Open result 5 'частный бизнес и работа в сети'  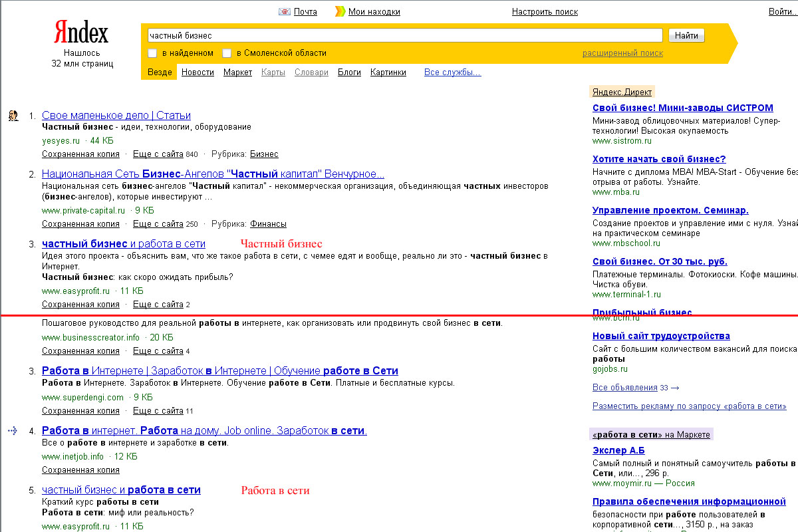click(x=121, y=489)
